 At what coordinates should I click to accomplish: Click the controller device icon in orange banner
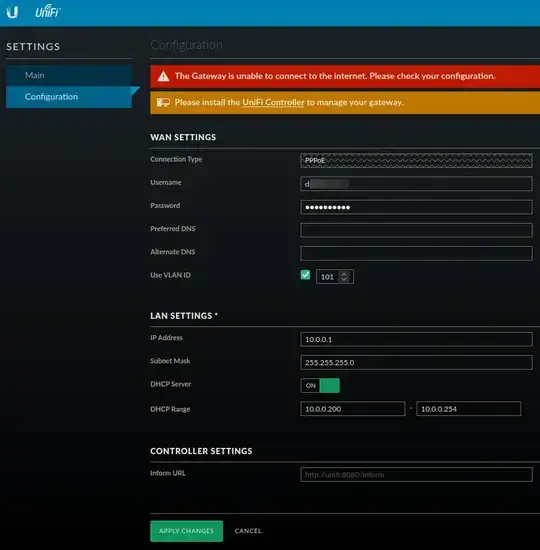pyautogui.click(x=163, y=102)
